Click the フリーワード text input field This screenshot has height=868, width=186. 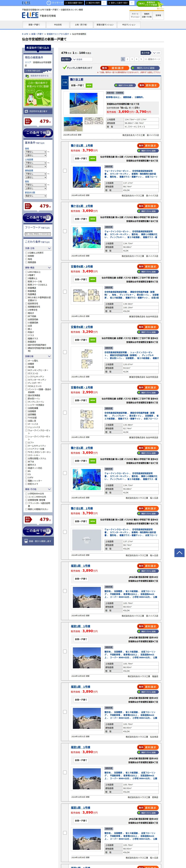(x=38, y=234)
